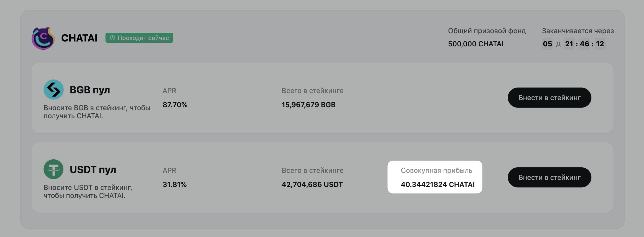Open the CHATAI project title
This screenshot has height=237, width=644.
pyautogui.click(x=79, y=38)
